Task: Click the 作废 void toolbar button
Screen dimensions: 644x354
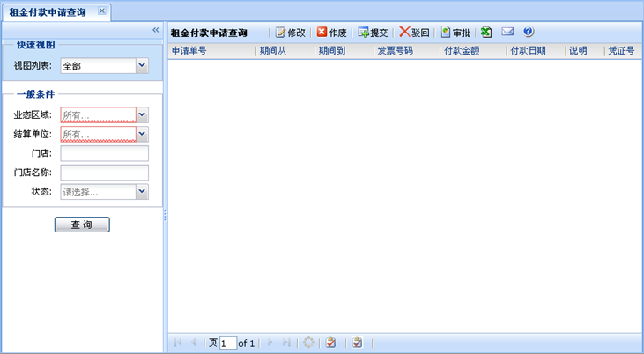Action: (x=332, y=33)
